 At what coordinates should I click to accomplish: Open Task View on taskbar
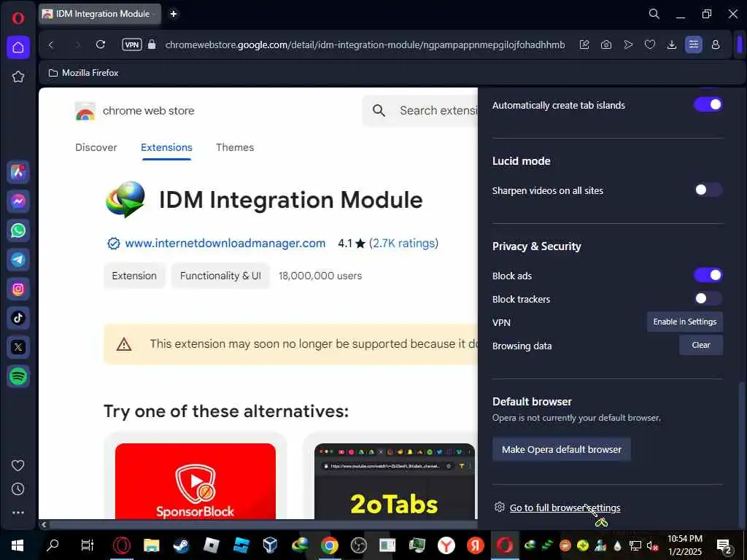tap(88, 545)
